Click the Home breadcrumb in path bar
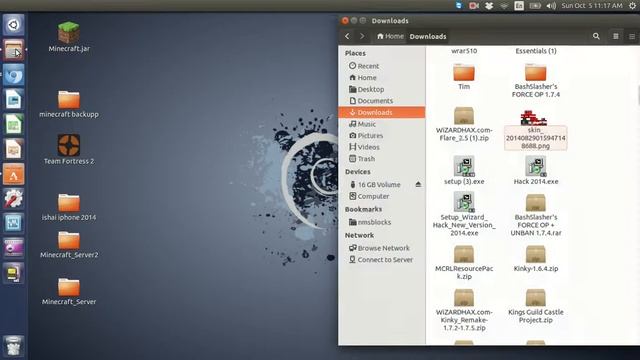 [x=390, y=36]
